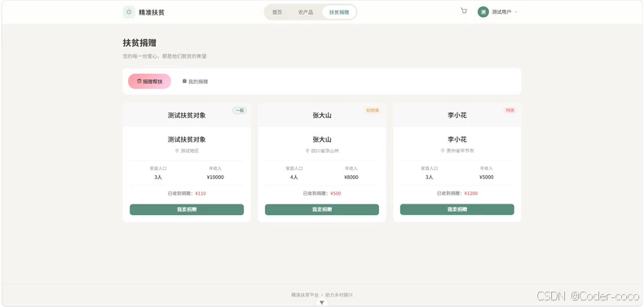Click the green user avatar circle
644x307 pixels.
coord(483,12)
